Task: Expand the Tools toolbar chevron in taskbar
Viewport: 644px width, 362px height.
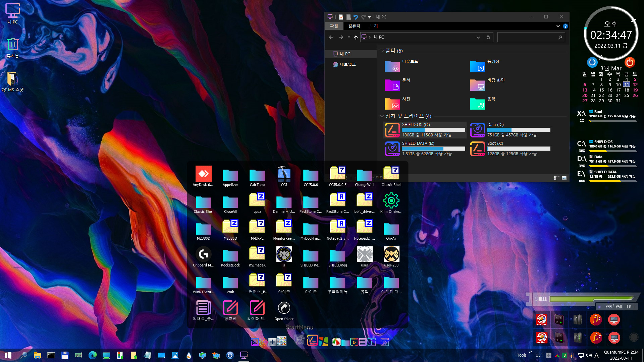Action: point(530,352)
